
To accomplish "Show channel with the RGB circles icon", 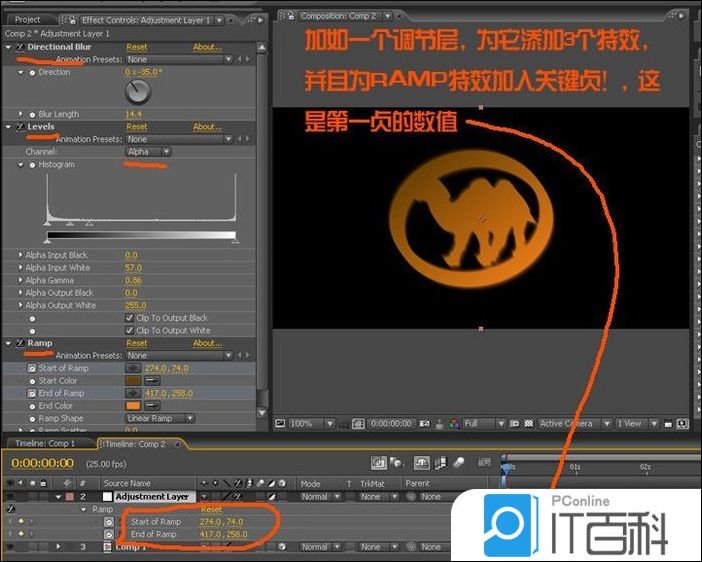I will click(454, 423).
